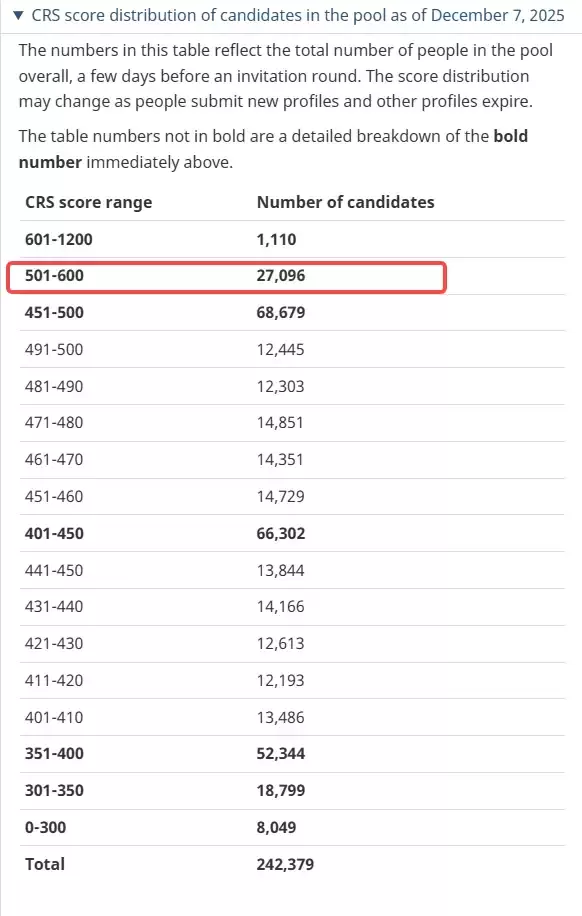Screen dimensions: 582x916
Task: Select the 351-400 bold range
Action: click(54, 754)
